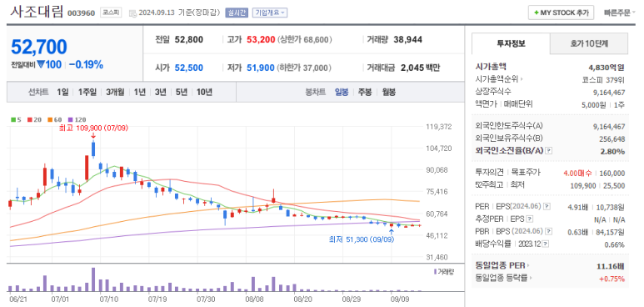Image resolution: width=644 pixels, height=307 pixels.
Task: Select the 1일 line chart period
Action: (62, 92)
